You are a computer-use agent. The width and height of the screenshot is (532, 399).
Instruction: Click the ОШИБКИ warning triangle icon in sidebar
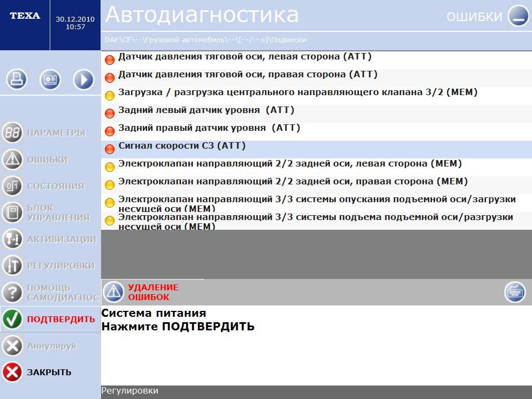click(x=12, y=159)
